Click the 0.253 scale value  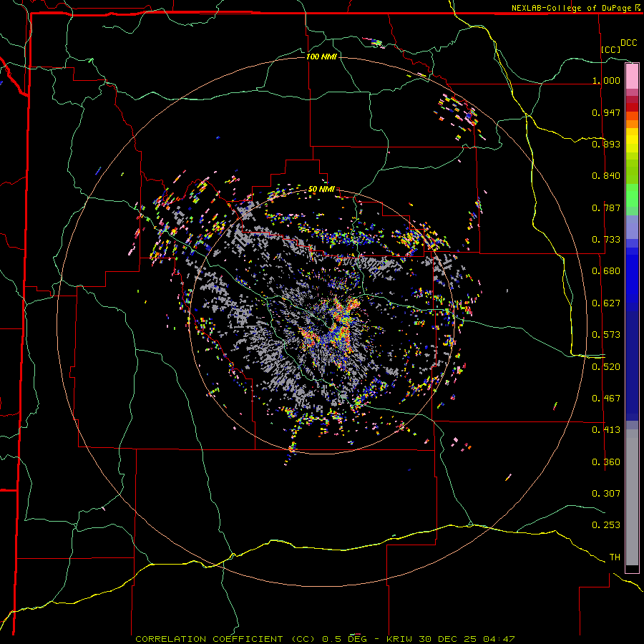(606, 525)
